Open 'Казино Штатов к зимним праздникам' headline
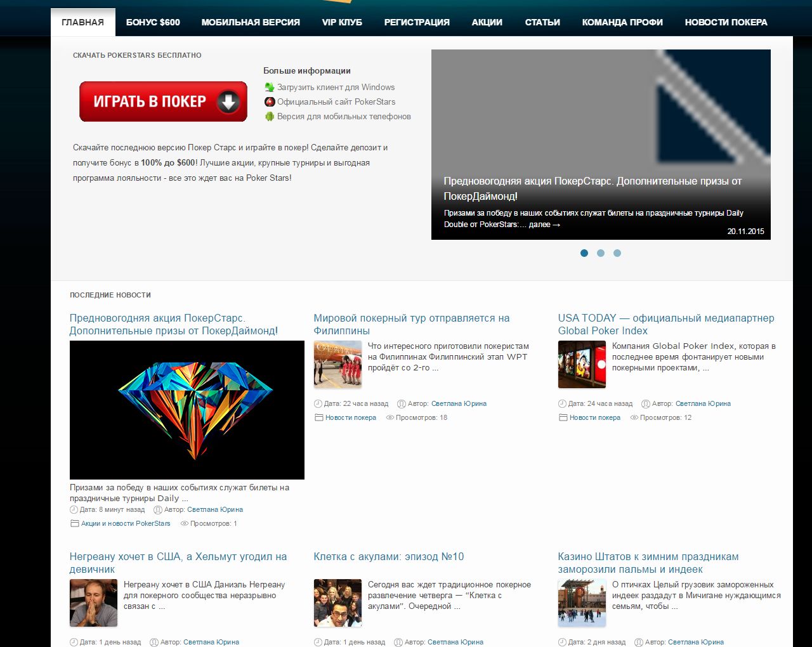The image size is (812, 647). click(648, 563)
